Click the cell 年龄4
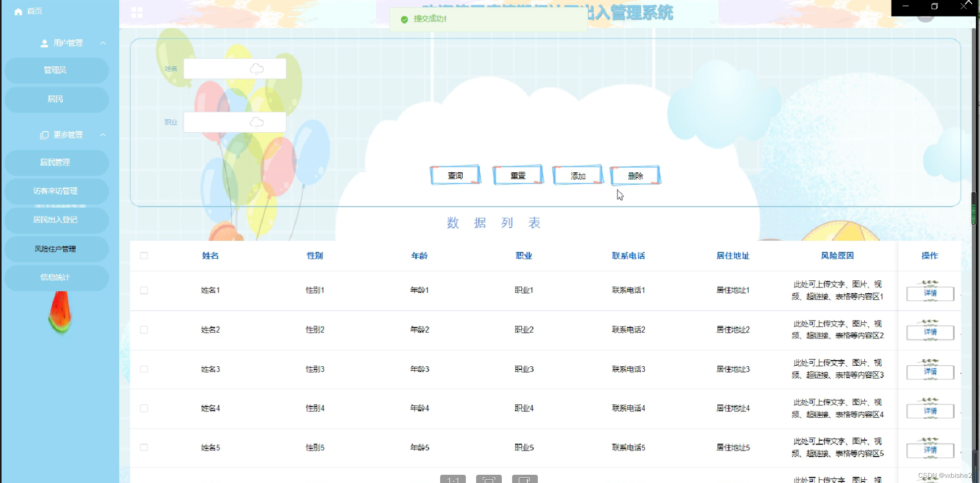980x483 pixels. 420,408
